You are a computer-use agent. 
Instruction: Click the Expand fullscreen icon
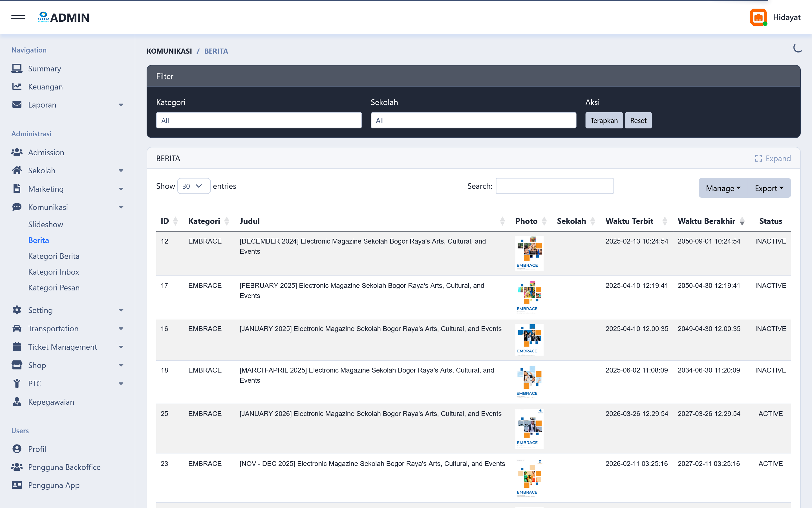click(758, 158)
